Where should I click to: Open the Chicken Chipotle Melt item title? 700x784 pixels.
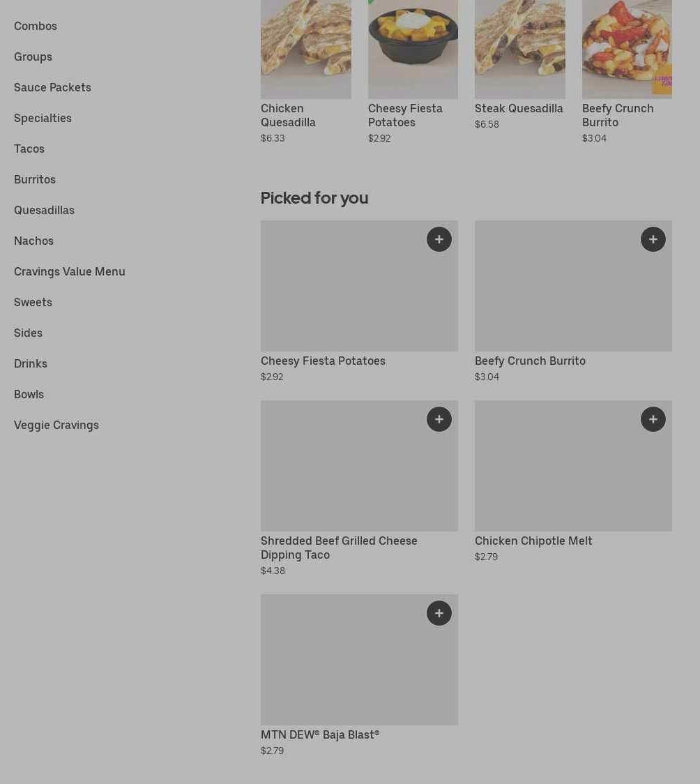point(533,541)
